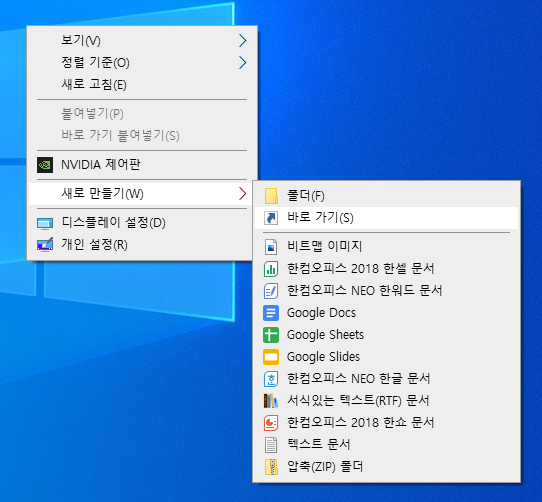Screen dimensions: 542x502
Task: Create a new 바로 가기(S) shortcut
Action: pos(386,218)
